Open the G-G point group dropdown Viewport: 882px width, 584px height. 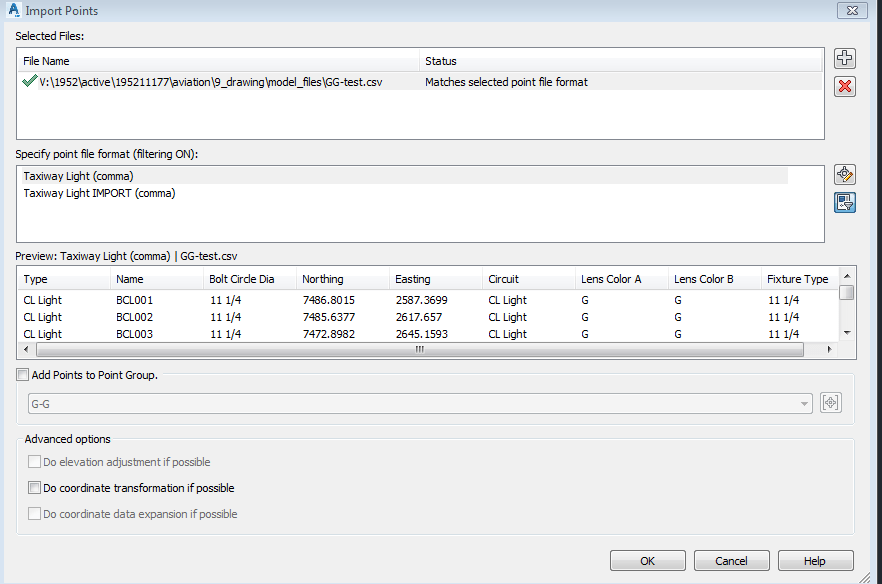[x=805, y=402]
